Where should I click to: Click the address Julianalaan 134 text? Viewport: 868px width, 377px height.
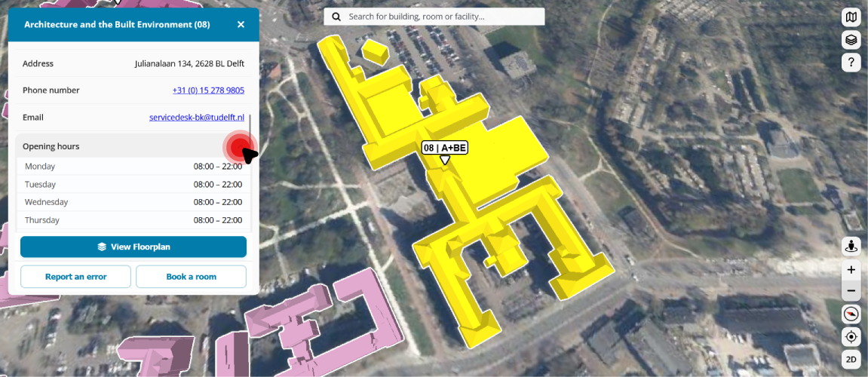pyautogui.click(x=189, y=63)
